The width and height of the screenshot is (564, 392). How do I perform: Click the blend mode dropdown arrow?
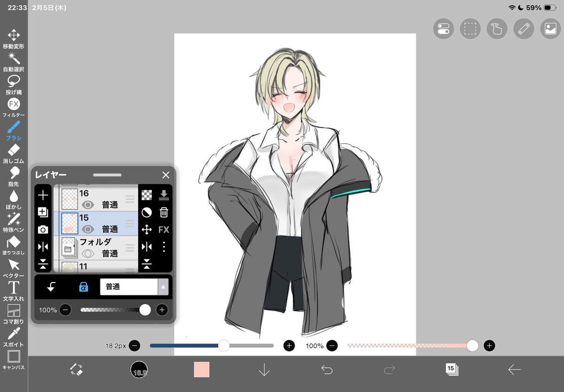[x=163, y=286]
